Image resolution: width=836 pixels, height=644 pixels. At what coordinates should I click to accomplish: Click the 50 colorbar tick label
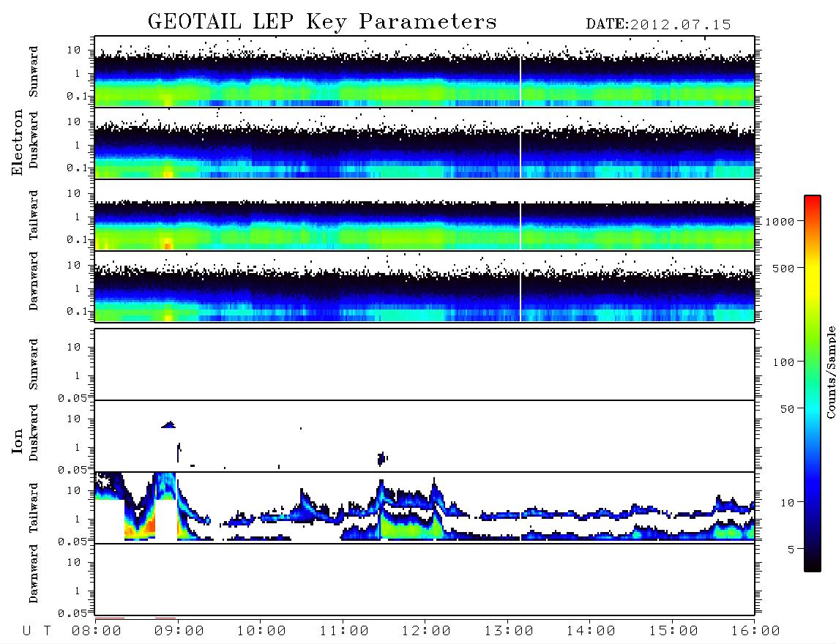[x=787, y=409]
